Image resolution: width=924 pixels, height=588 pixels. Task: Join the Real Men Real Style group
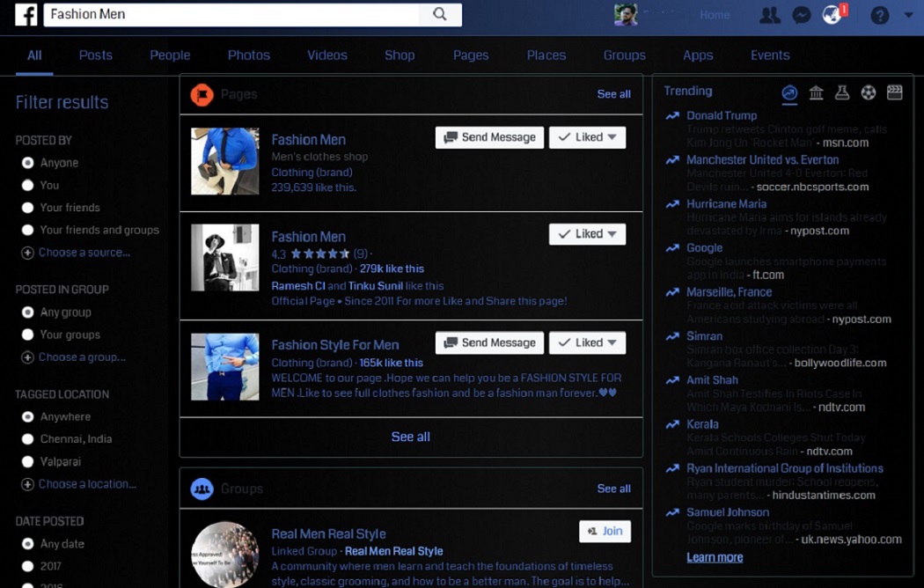[605, 532]
